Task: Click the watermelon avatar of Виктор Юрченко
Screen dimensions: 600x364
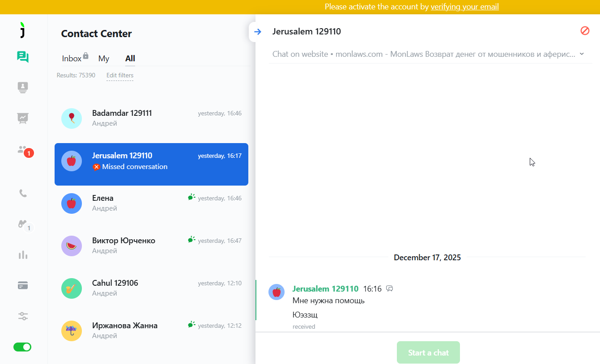Action: pyautogui.click(x=72, y=246)
